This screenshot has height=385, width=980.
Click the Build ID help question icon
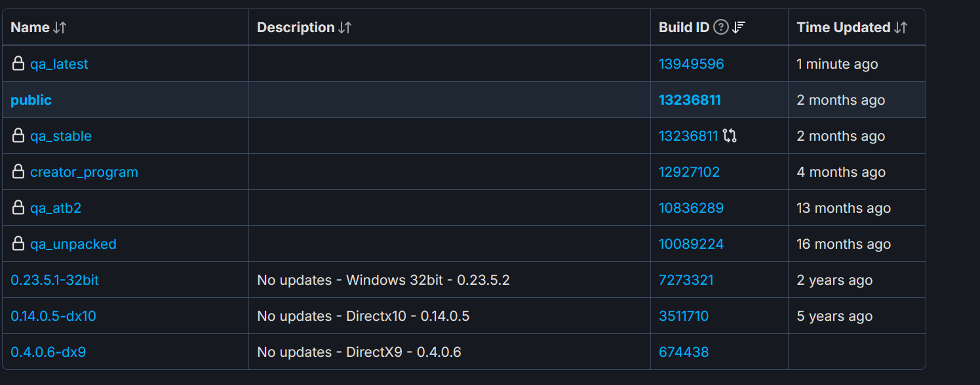[721, 27]
